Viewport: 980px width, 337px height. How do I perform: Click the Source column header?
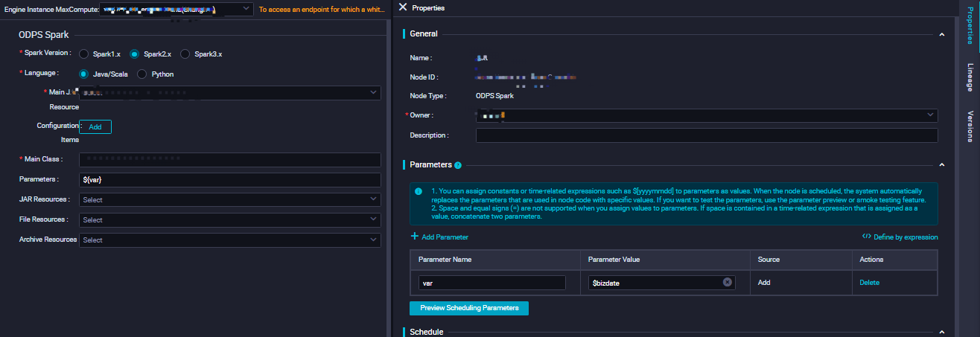pyautogui.click(x=769, y=260)
